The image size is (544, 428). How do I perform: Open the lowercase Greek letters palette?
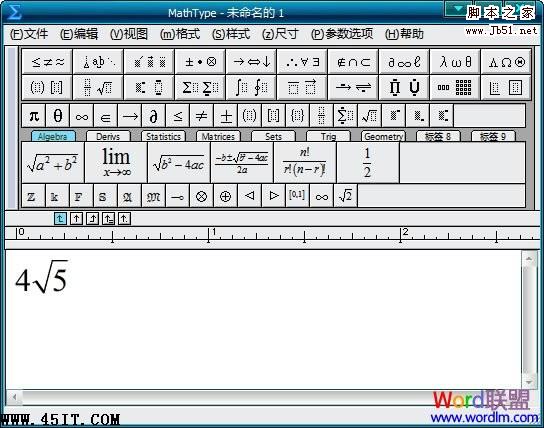pyautogui.click(x=455, y=62)
